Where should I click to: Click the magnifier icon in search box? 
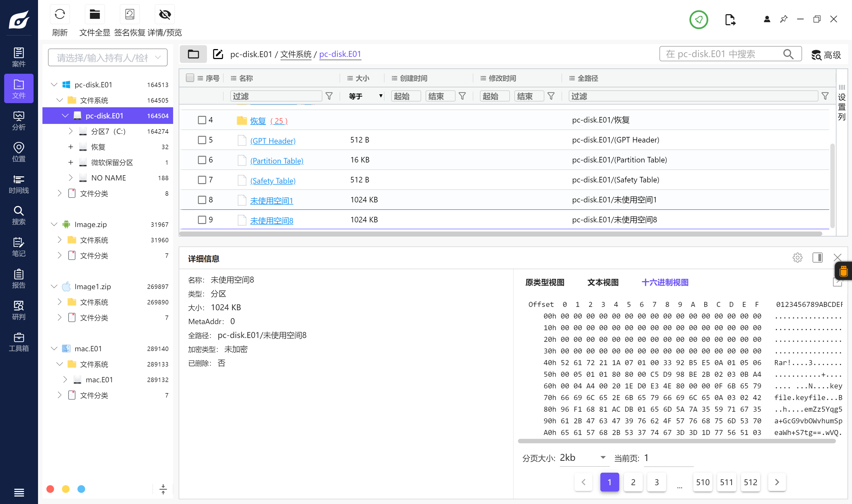pyautogui.click(x=788, y=54)
